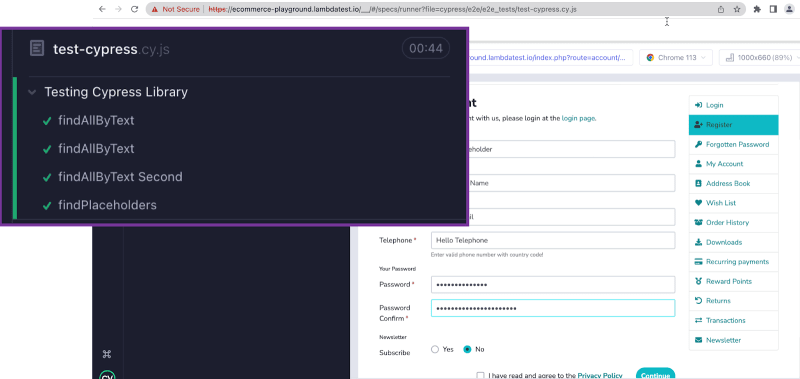Reload the page with the refresh icon
Screen dimensions: 800x379
tap(135, 9)
